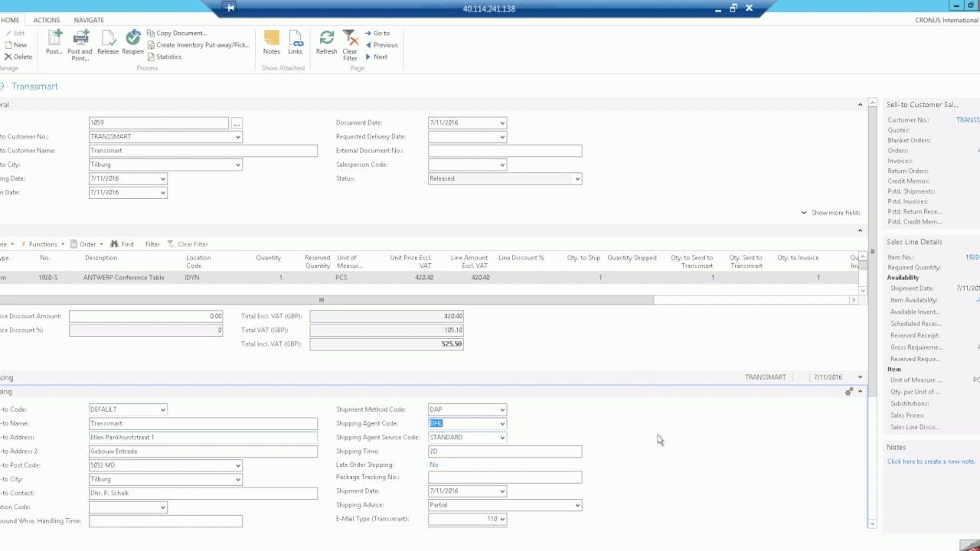980x551 pixels.
Task: Click the Qty. to Ship column header
Action: (583, 258)
